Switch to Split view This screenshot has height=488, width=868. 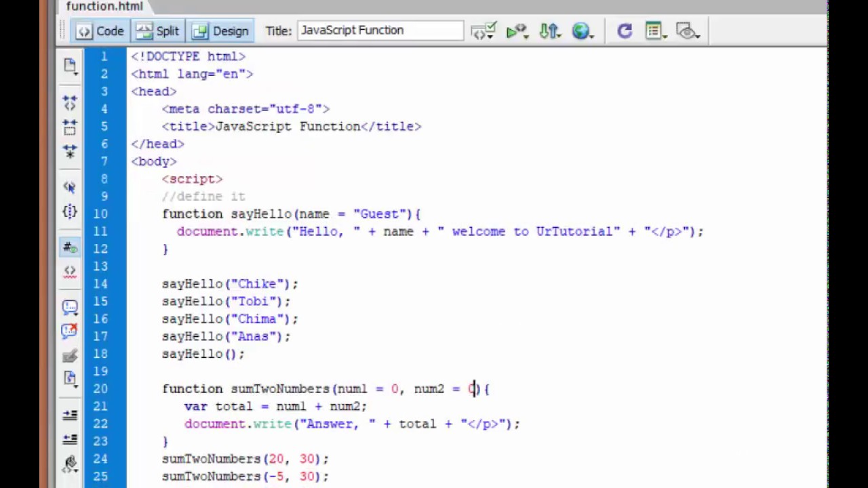pyautogui.click(x=157, y=31)
